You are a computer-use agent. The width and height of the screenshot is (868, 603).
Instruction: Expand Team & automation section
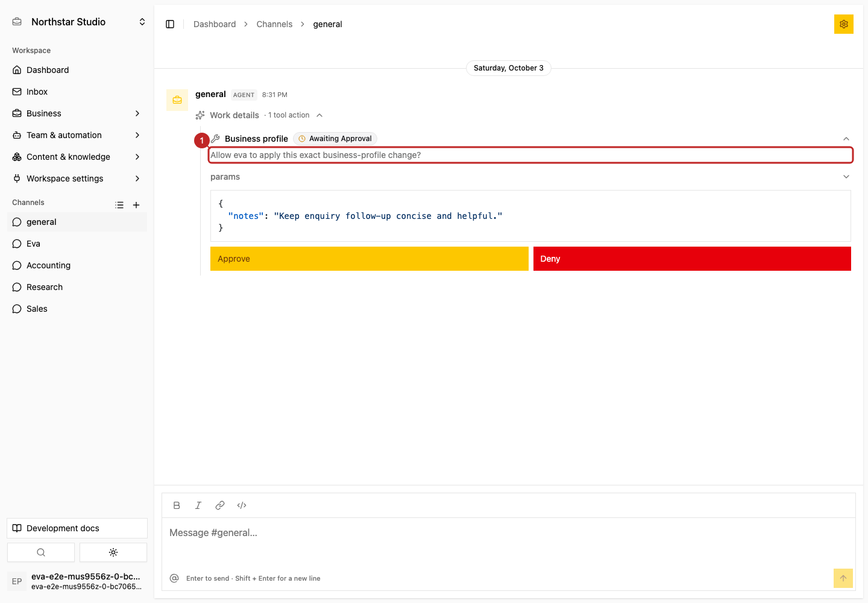click(x=77, y=135)
